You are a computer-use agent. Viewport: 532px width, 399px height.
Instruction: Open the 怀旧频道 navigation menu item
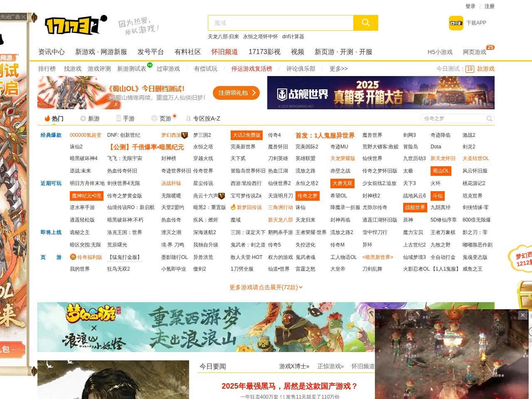click(224, 52)
